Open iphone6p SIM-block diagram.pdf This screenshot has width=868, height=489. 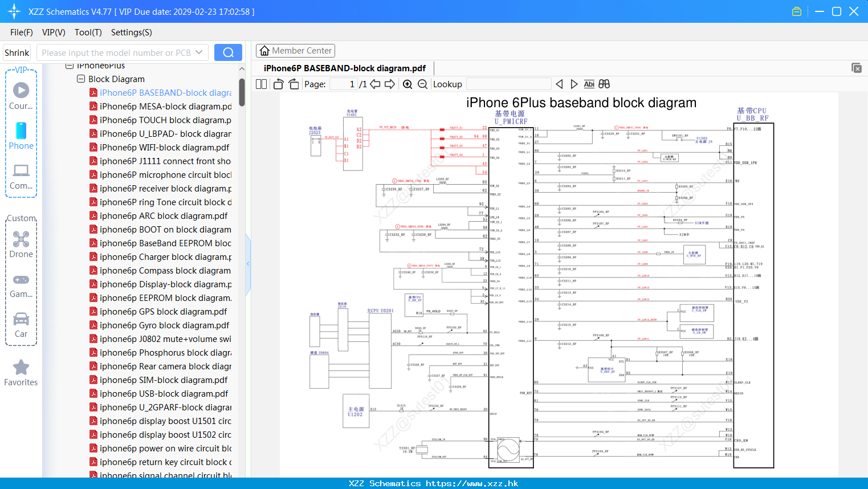(159, 380)
